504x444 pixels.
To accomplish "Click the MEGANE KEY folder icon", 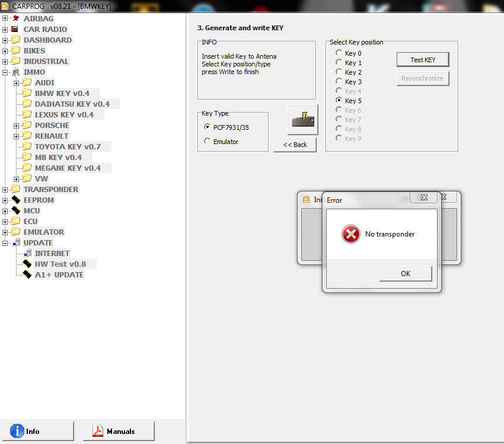I will (x=27, y=167).
